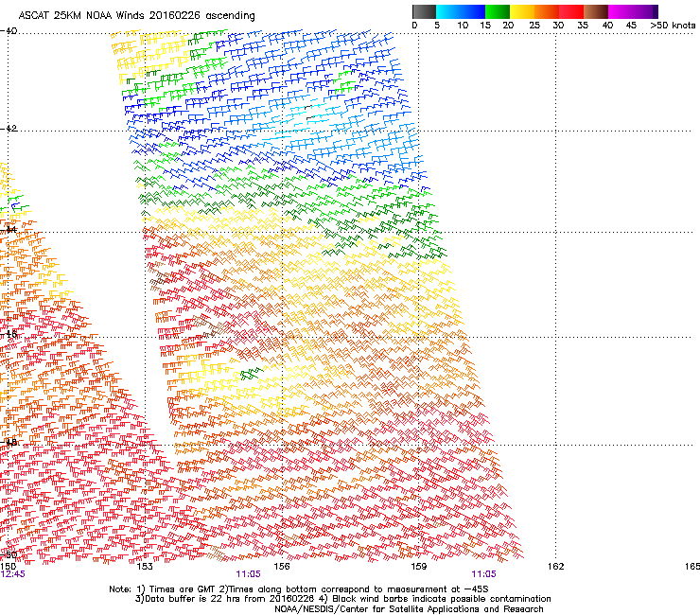Click the dark green barbs in yellow area
700x615 pixels.
coord(251,374)
